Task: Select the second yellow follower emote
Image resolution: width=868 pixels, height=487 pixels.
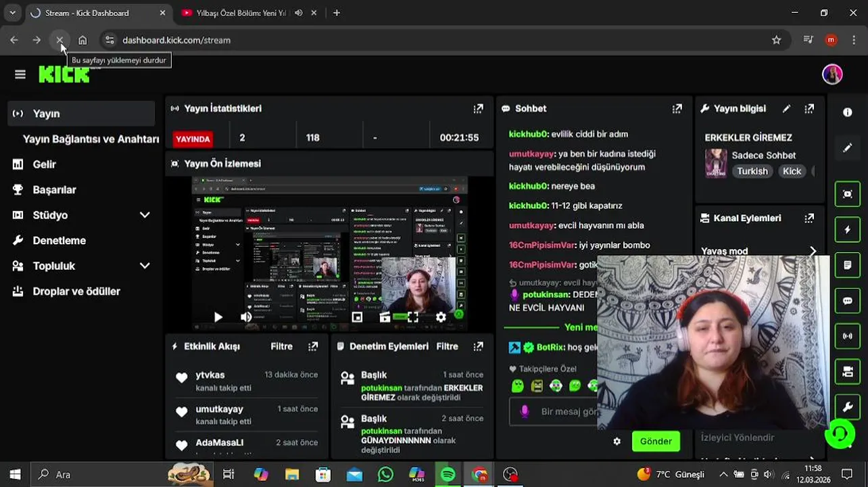Action: 537,386
